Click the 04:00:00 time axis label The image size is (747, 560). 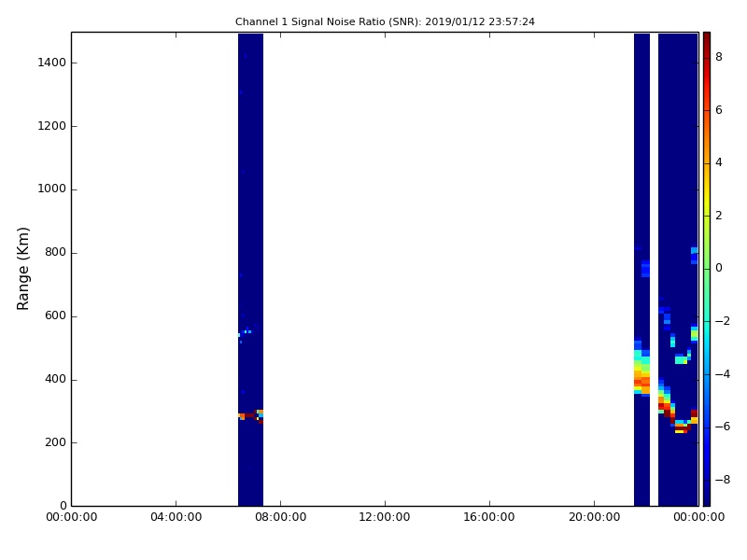(176, 517)
